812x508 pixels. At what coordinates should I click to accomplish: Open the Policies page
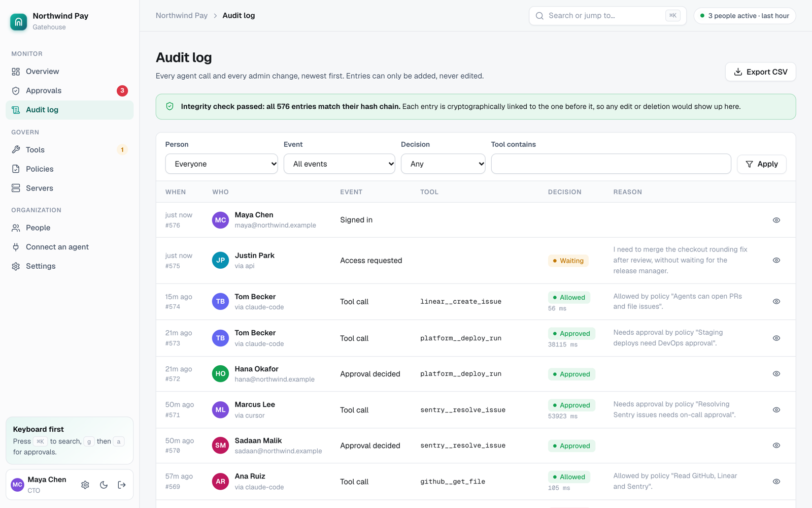(x=70, y=169)
